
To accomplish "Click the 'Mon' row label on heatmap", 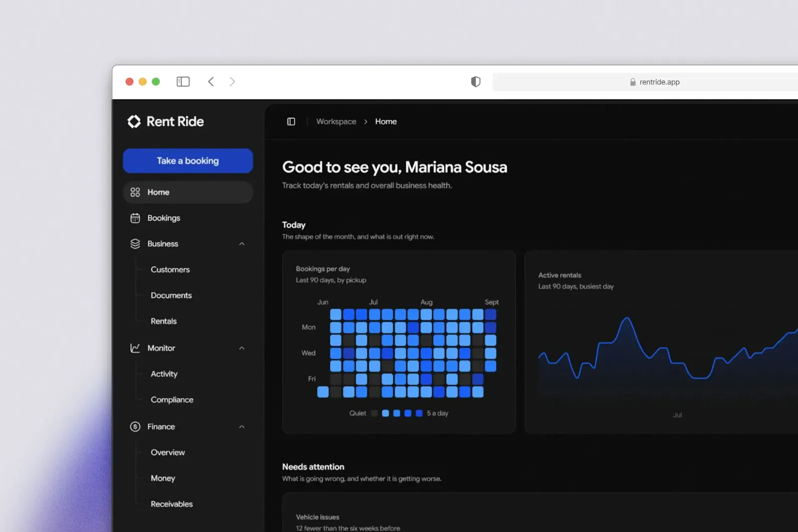I will pos(309,328).
